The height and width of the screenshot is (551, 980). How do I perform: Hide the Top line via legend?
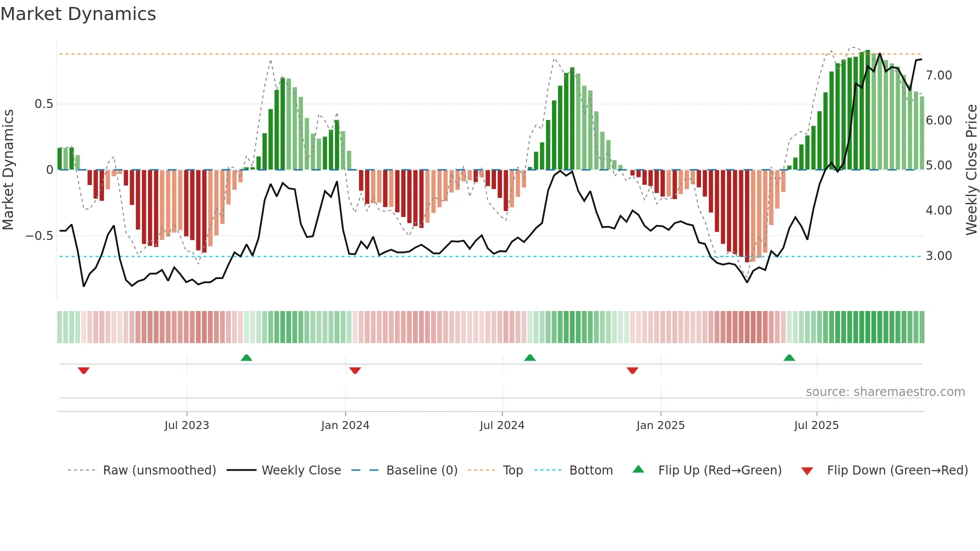512,470
